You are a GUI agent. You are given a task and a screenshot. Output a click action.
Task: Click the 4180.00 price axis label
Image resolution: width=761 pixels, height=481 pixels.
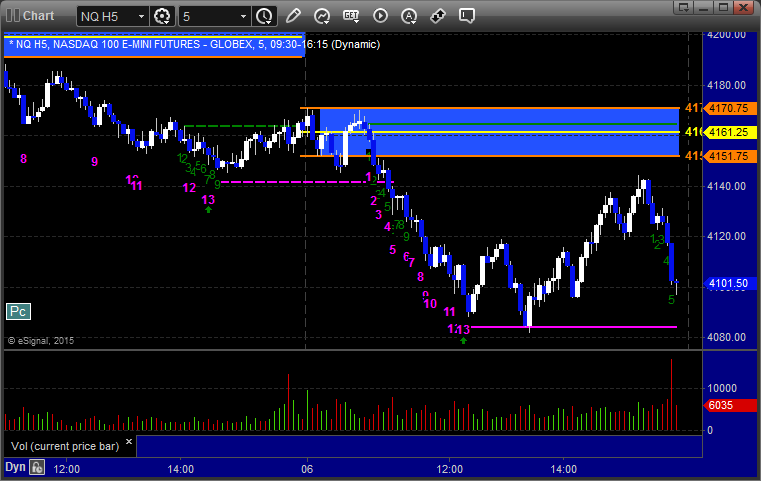727,85
